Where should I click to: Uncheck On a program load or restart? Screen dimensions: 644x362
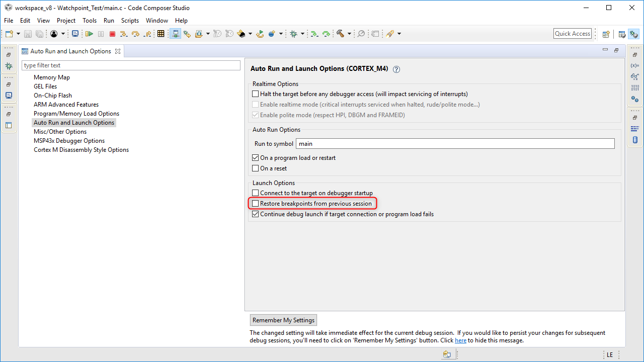[x=256, y=158]
